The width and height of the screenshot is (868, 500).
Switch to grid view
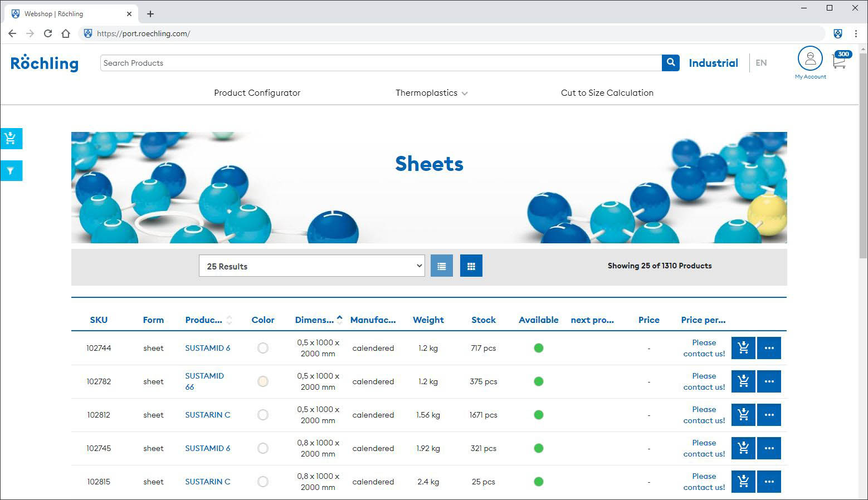tap(471, 266)
